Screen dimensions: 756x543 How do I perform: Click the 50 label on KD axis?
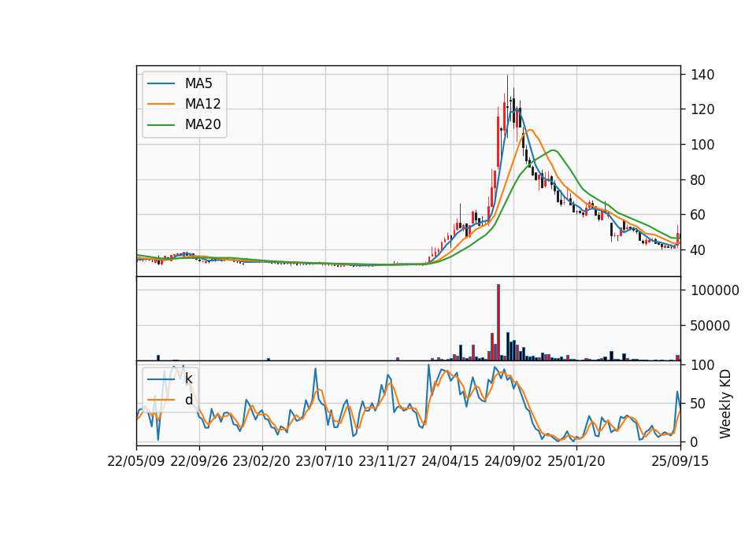(x=699, y=404)
